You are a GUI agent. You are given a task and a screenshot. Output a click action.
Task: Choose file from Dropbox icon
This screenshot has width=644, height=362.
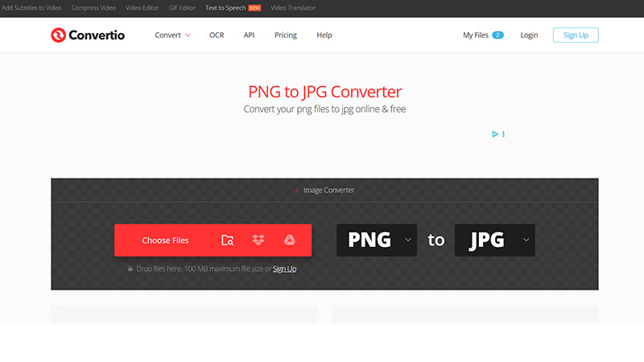pyautogui.click(x=258, y=240)
